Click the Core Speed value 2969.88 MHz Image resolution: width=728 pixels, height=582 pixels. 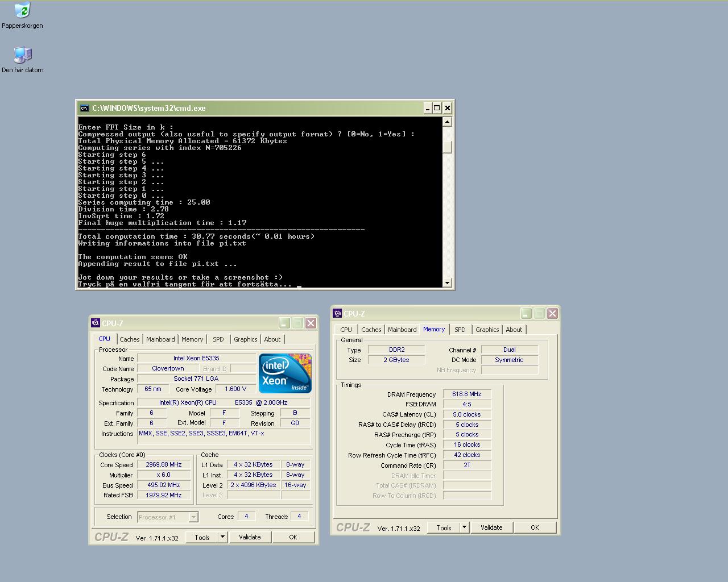point(164,464)
